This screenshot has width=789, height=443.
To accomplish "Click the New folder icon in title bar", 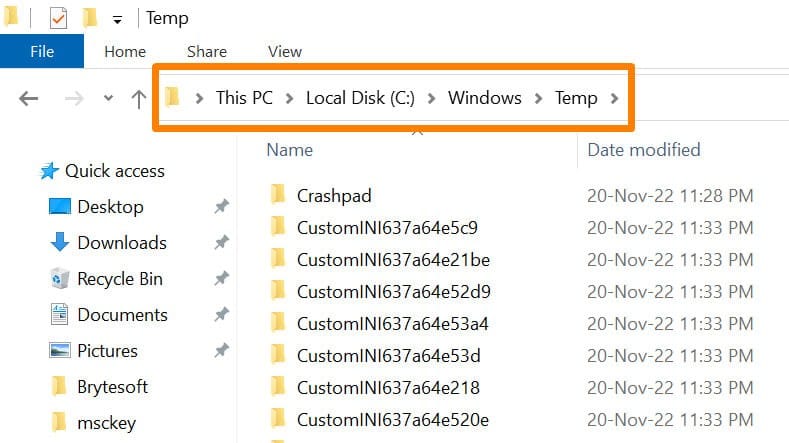I will click(90, 18).
